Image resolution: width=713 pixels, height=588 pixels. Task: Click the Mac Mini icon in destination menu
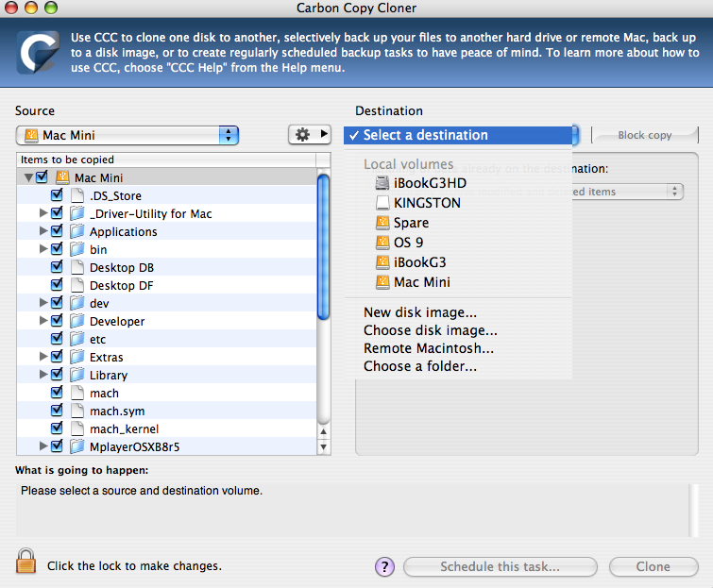[382, 282]
